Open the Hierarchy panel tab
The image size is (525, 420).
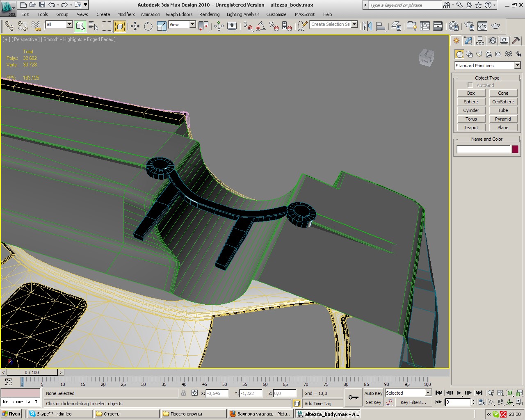tap(480, 41)
